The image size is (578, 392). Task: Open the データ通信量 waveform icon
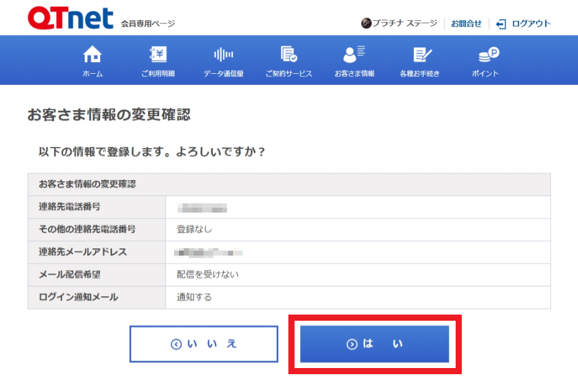pyautogui.click(x=223, y=55)
